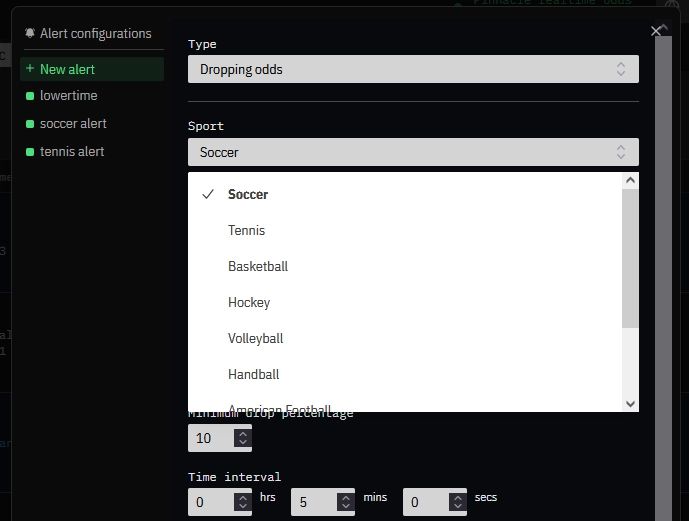Click the hrs field stepper arrows
This screenshot has height=521, width=689.
point(243,502)
